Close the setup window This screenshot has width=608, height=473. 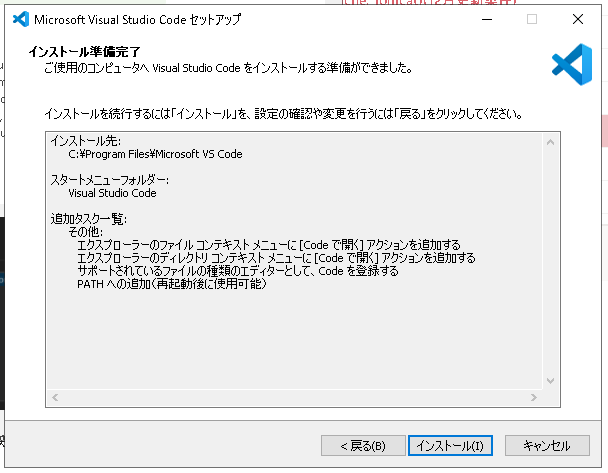578,19
